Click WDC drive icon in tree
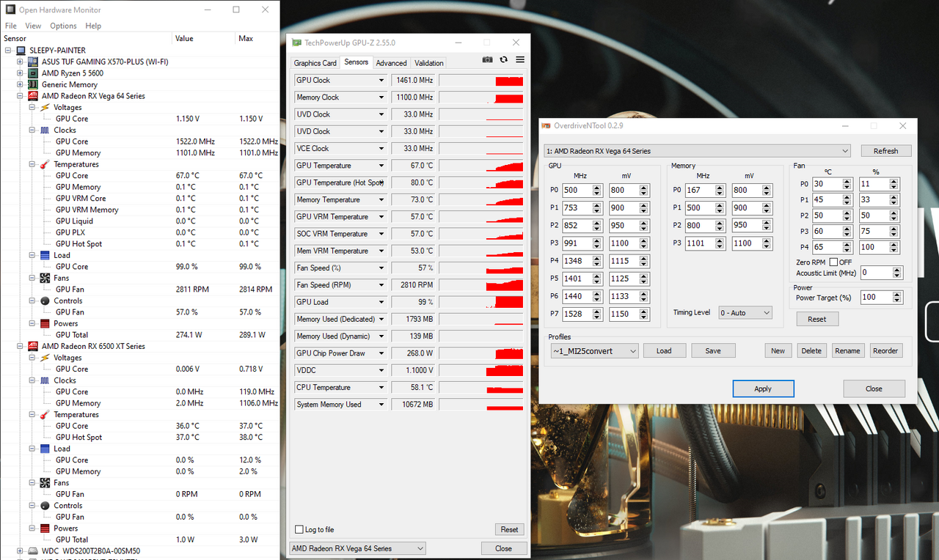This screenshot has height=560, width=939. coord(33,551)
